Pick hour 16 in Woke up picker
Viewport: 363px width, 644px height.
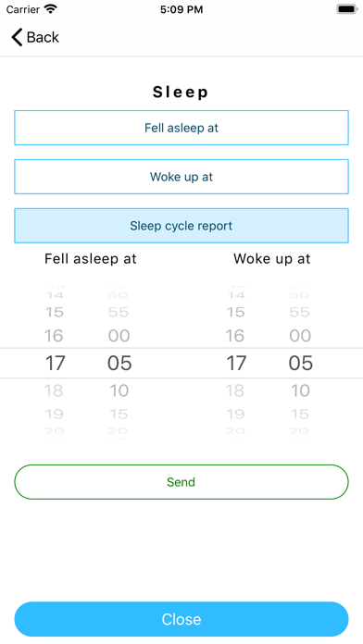tap(235, 336)
